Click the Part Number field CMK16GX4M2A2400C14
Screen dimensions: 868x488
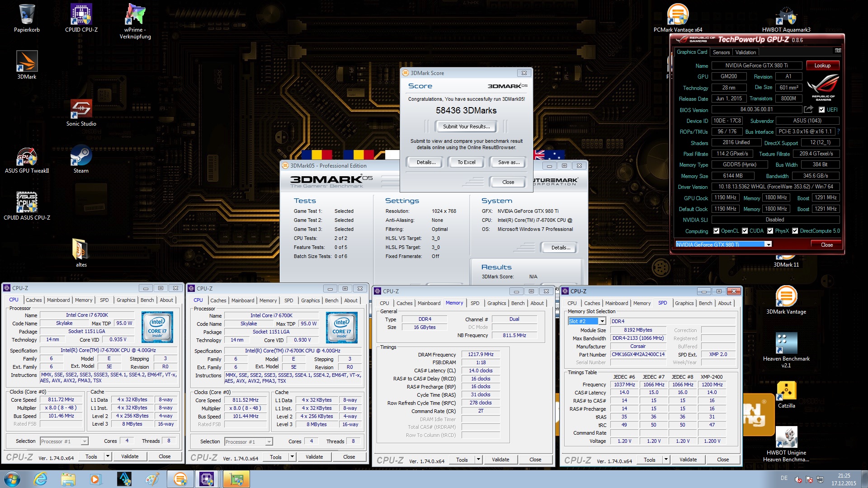[638, 354]
